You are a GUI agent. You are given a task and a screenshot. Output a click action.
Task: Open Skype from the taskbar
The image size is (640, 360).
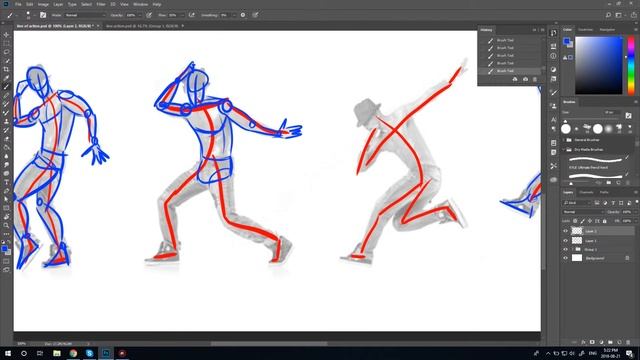click(89, 353)
